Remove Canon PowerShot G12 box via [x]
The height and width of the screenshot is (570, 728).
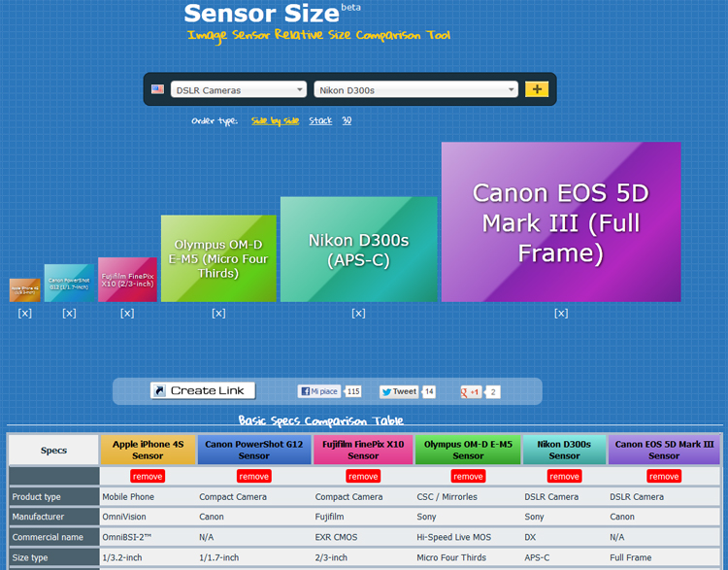(69, 313)
